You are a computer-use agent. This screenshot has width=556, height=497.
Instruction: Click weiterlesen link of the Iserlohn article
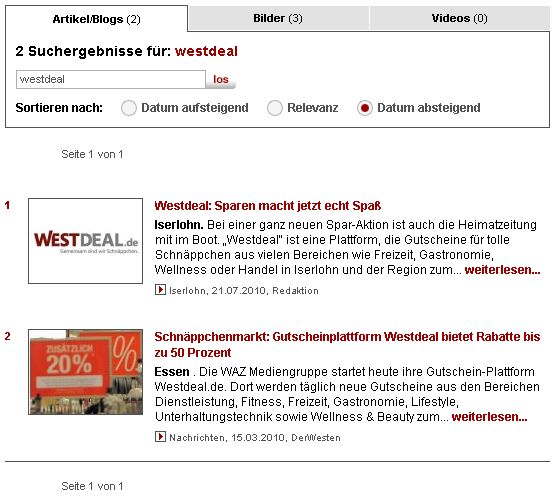click(502, 270)
